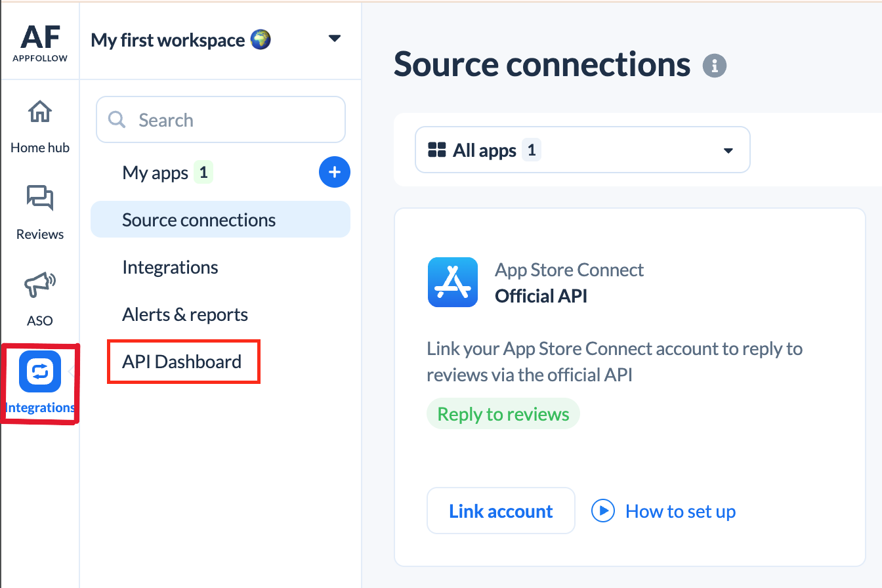The height and width of the screenshot is (588, 882).
Task: Click the AppFollow logo
Action: pos(40,43)
